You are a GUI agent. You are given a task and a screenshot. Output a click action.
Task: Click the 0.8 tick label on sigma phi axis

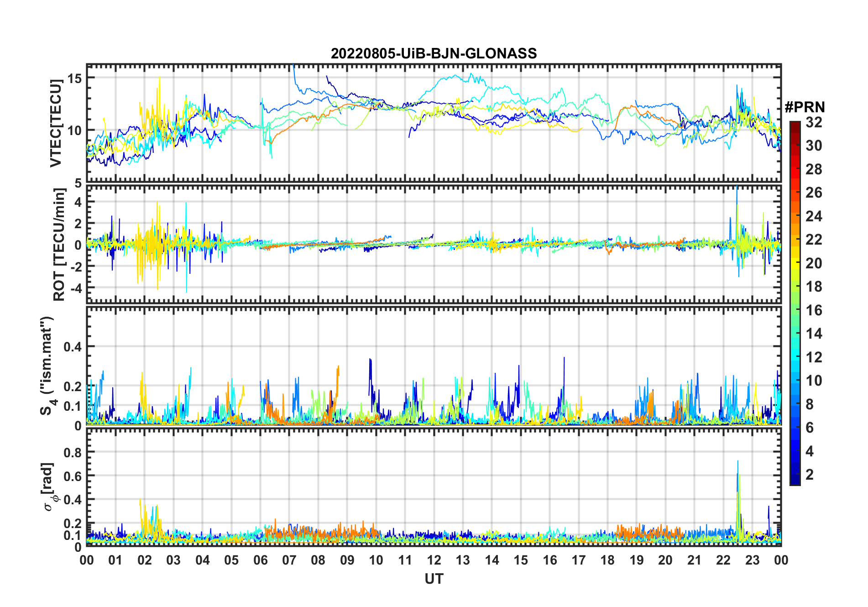tap(73, 453)
